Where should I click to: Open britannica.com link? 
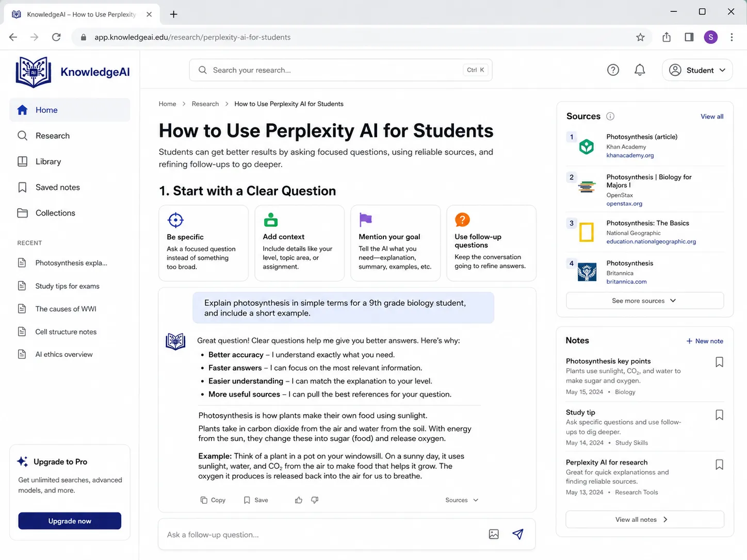click(x=626, y=282)
